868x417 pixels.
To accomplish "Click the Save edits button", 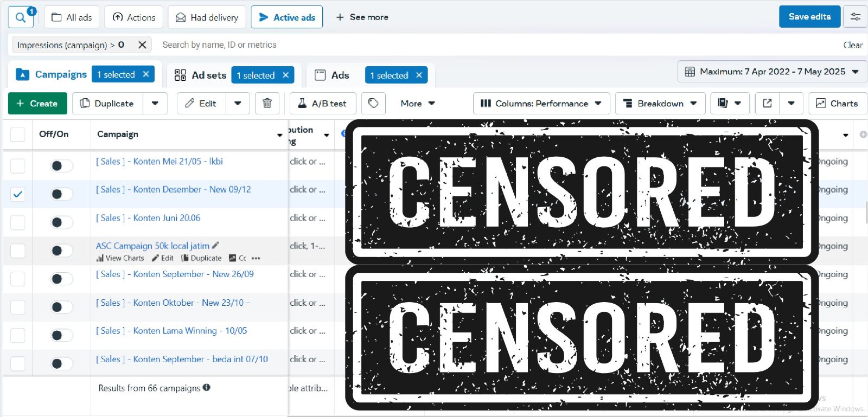I will click(x=809, y=17).
